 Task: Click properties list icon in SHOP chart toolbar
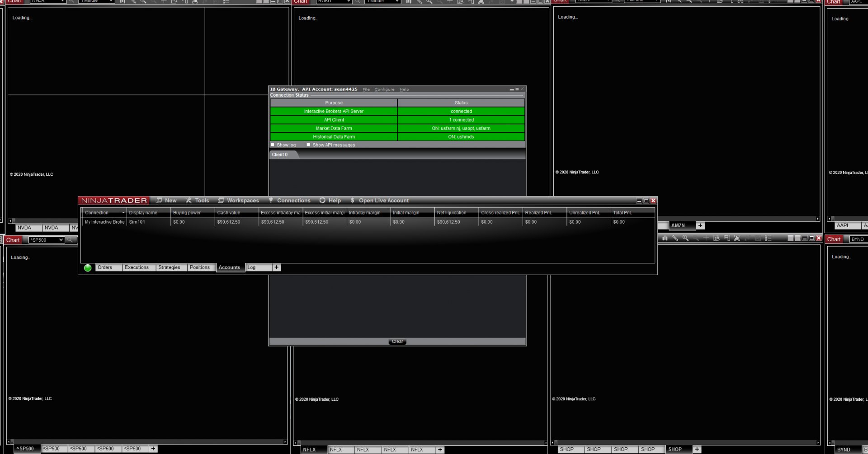768,238
